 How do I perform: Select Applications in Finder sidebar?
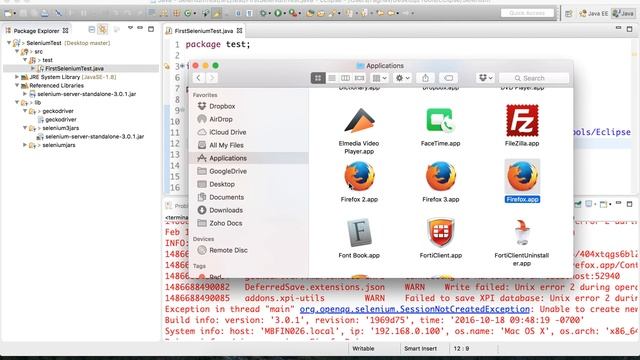(x=248, y=158)
